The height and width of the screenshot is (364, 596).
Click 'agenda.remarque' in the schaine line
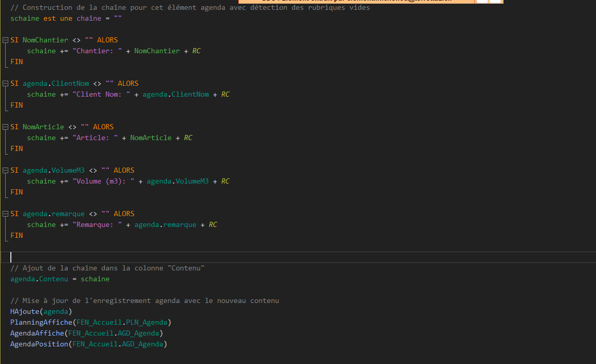pos(165,225)
